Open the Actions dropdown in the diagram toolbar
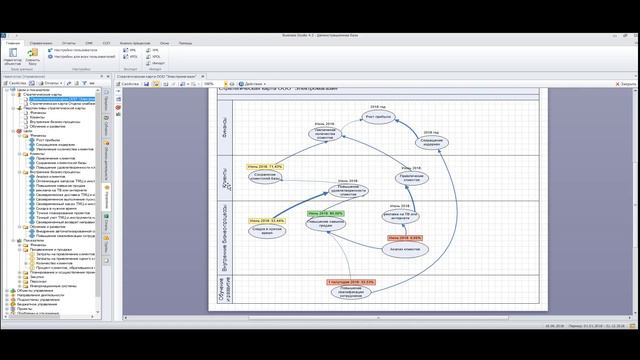Viewport: 640px width, 360px height. point(252,84)
